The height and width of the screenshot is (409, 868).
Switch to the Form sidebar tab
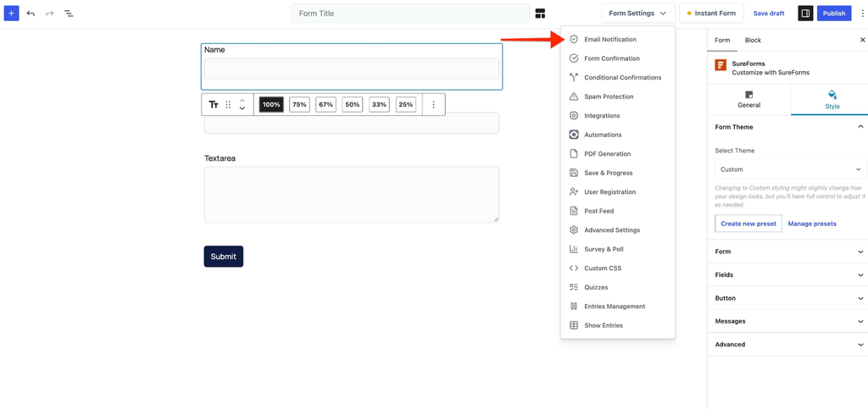(x=722, y=41)
